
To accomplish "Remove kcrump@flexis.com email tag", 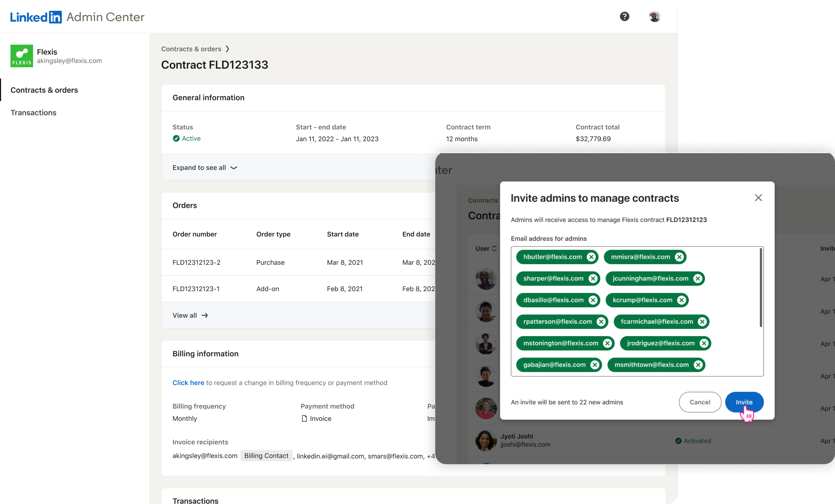I will tap(681, 300).
